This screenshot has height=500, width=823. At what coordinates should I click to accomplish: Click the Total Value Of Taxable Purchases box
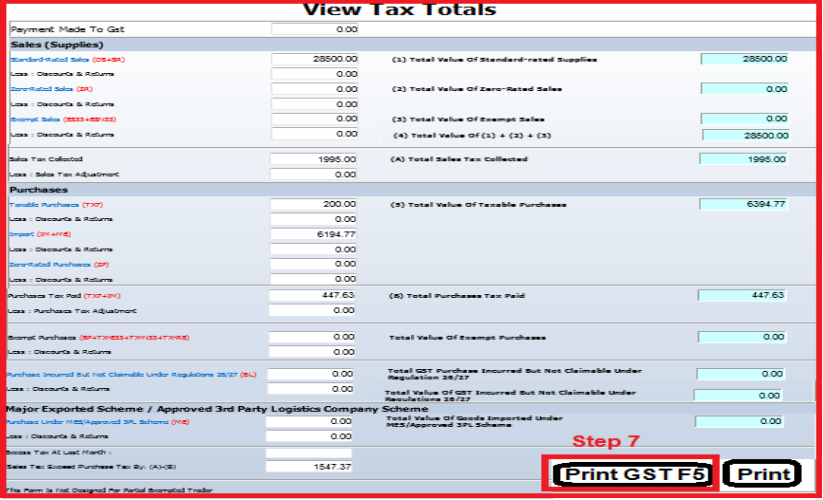click(745, 205)
